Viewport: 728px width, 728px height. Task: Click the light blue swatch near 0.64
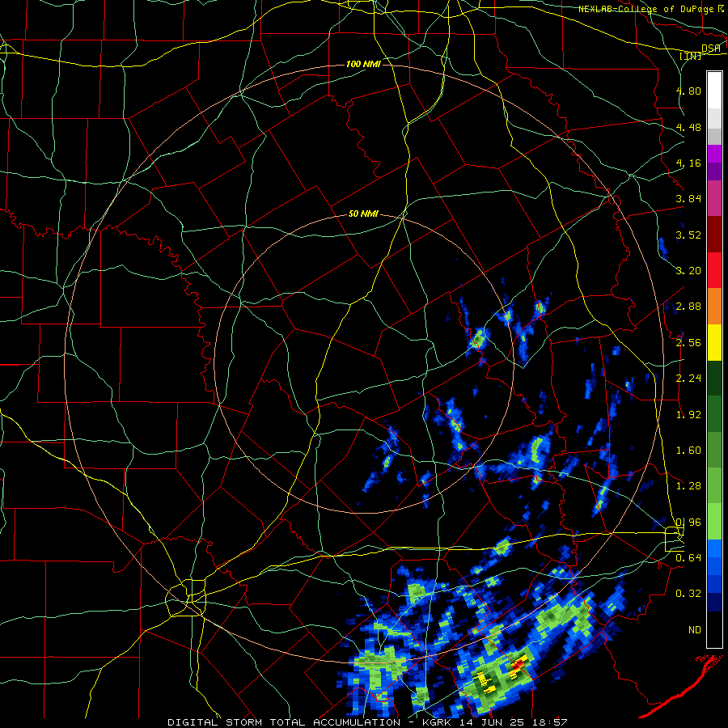click(714, 548)
